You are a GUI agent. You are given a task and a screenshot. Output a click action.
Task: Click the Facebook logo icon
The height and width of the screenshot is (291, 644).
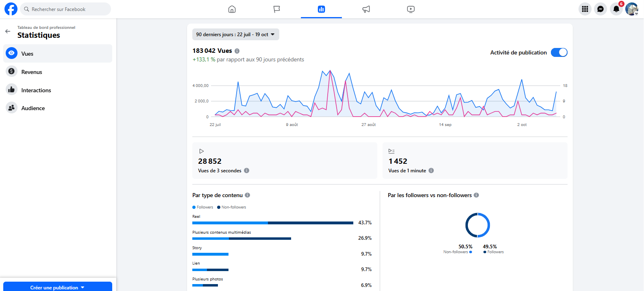click(11, 9)
